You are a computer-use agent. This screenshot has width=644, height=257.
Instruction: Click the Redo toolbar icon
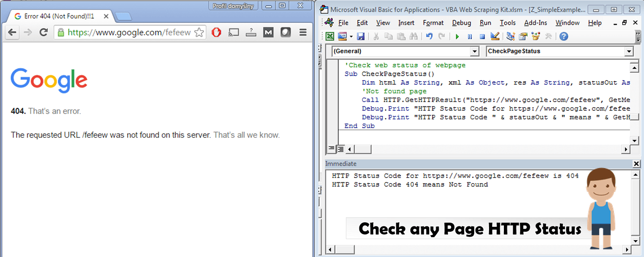[442, 36]
